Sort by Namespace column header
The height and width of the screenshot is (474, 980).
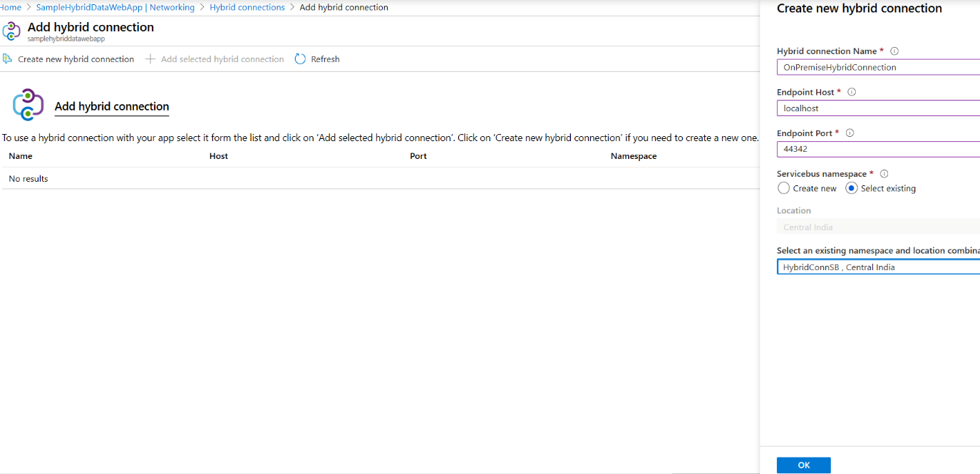coord(634,156)
